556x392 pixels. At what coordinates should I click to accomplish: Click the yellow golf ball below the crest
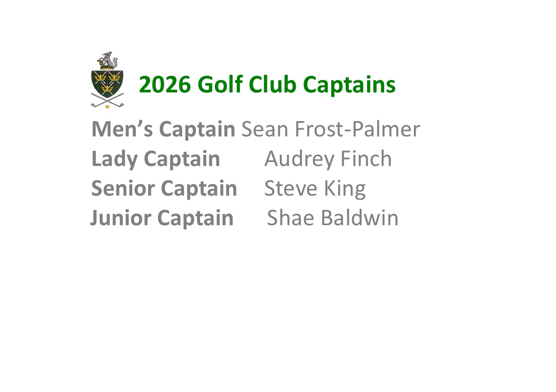[x=107, y=107]
